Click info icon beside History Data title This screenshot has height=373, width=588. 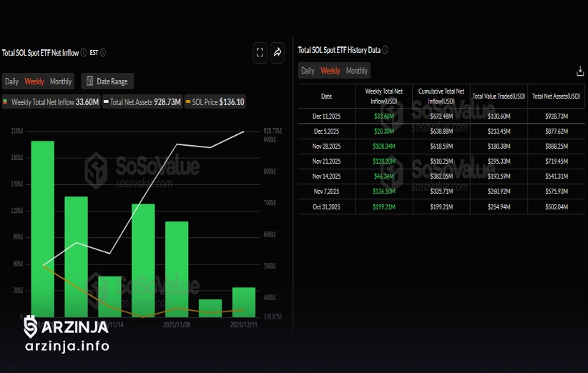click(x=386, y=50)
